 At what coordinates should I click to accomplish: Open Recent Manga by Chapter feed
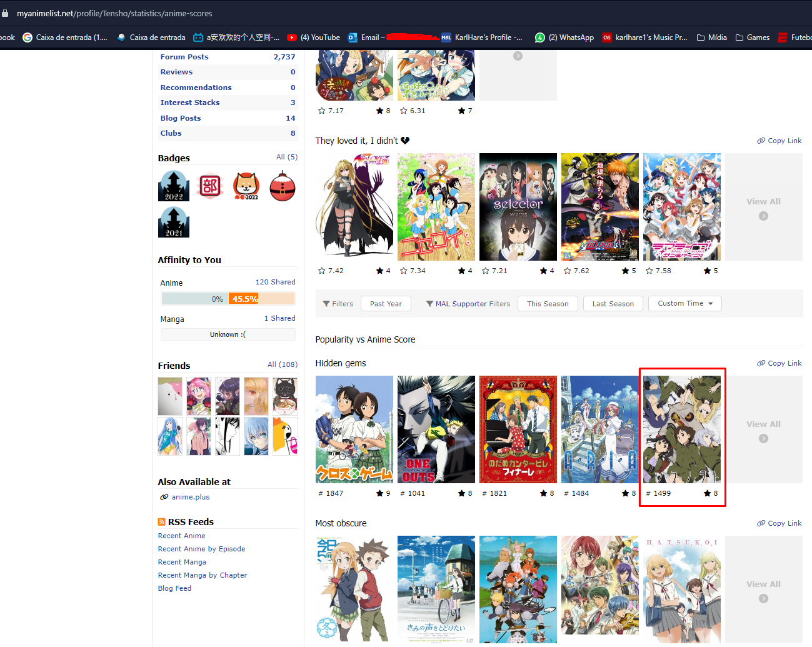(203, 575)
